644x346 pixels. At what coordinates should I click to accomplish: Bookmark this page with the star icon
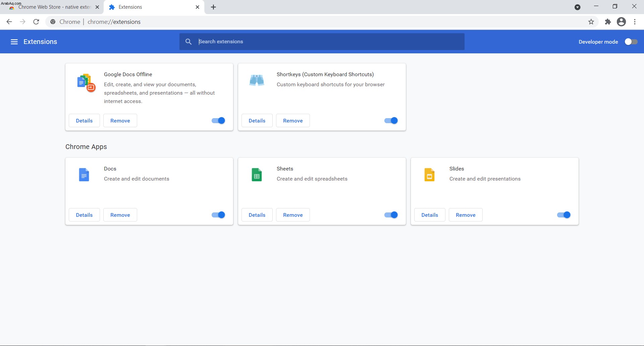(591, 22)
